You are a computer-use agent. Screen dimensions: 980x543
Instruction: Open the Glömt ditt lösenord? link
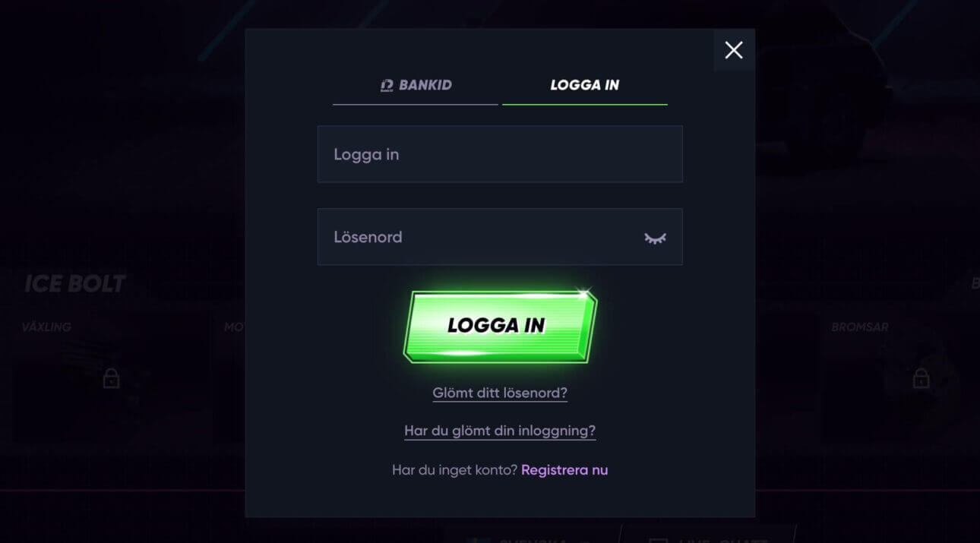pyautogui.click(x=500, y=393)
